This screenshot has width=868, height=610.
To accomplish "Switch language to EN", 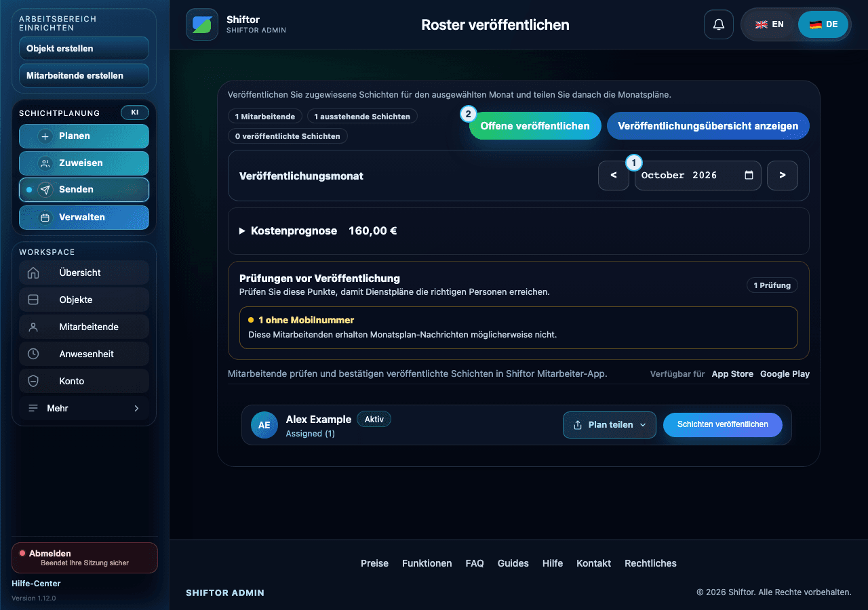I will [770, 24].
